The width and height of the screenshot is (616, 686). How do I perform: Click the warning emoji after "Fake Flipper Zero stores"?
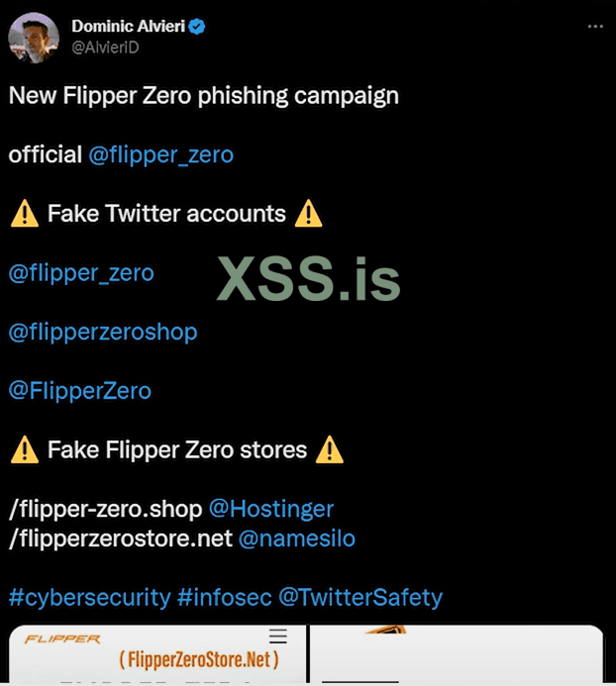pos(329,450)
